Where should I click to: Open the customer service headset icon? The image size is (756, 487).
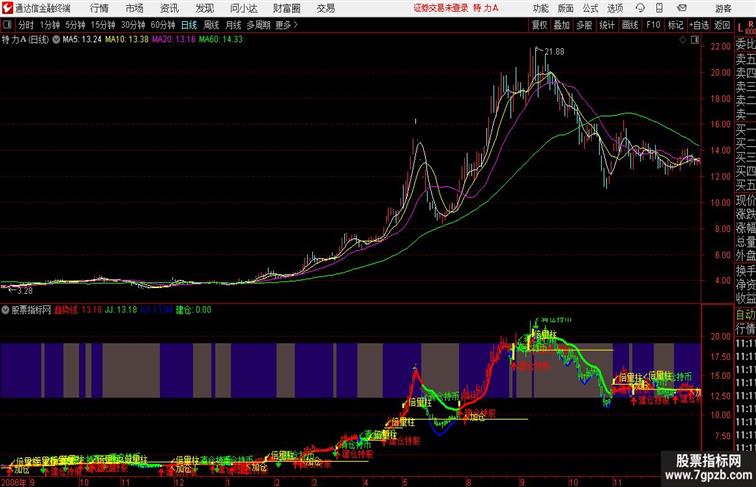[640, 8]
